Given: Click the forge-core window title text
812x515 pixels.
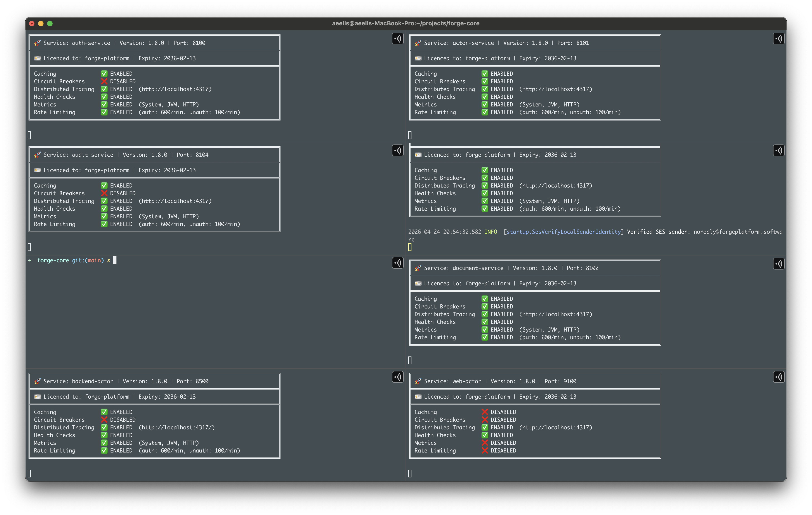Looking at the screenshot, I should click(x=406, y=23).
